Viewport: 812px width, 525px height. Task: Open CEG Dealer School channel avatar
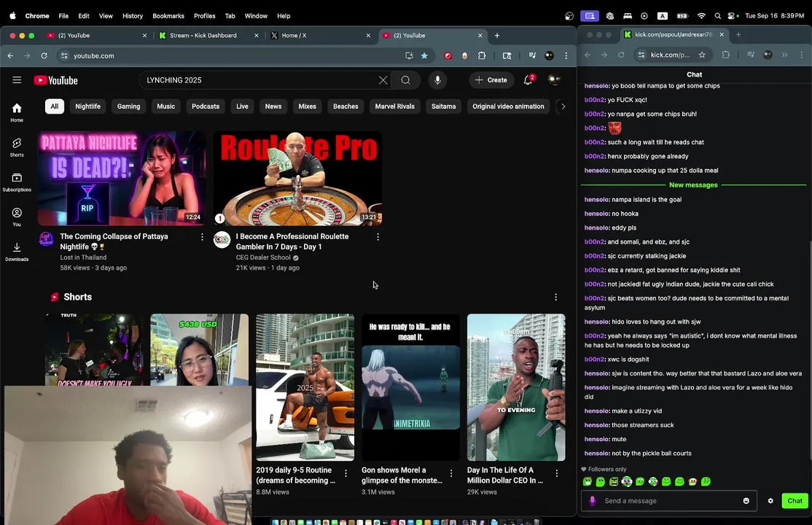coord(222,239)
